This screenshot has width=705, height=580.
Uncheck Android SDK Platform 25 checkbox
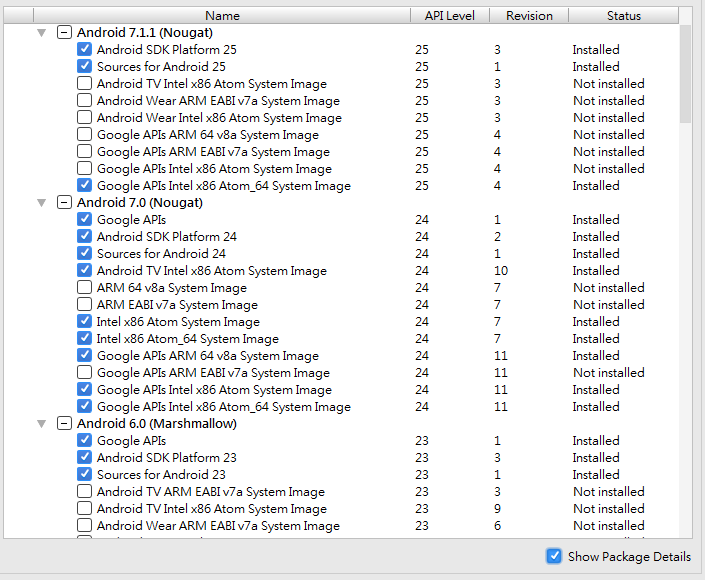[85, 49]
